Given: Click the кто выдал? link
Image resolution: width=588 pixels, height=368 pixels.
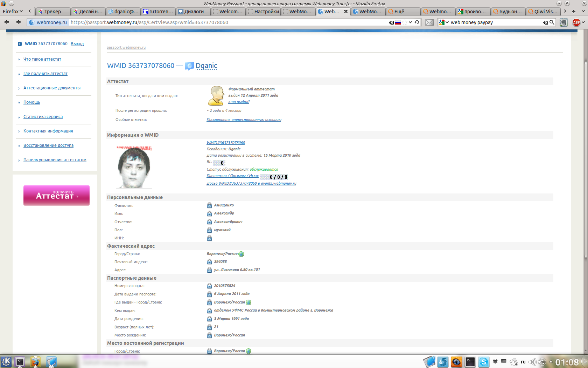Looking at the screenshot, I should 239,102.
